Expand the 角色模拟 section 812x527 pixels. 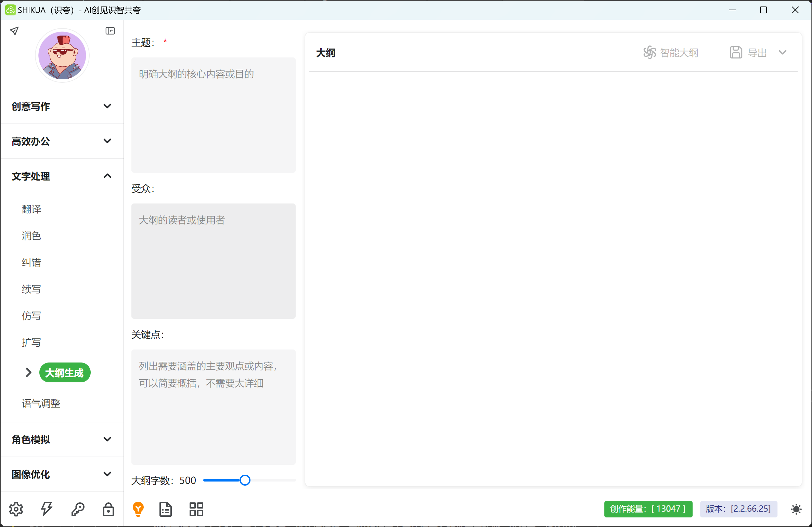point(62,439)
